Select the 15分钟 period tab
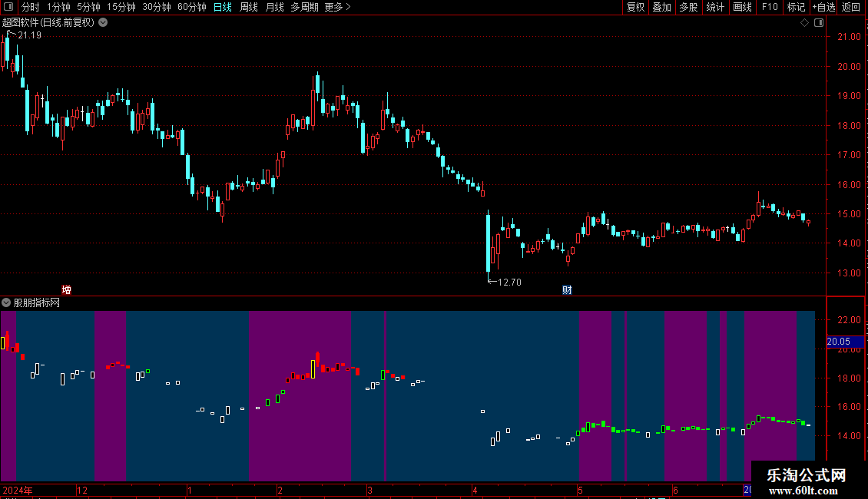The image size is (868, 499). pos(121,7)
